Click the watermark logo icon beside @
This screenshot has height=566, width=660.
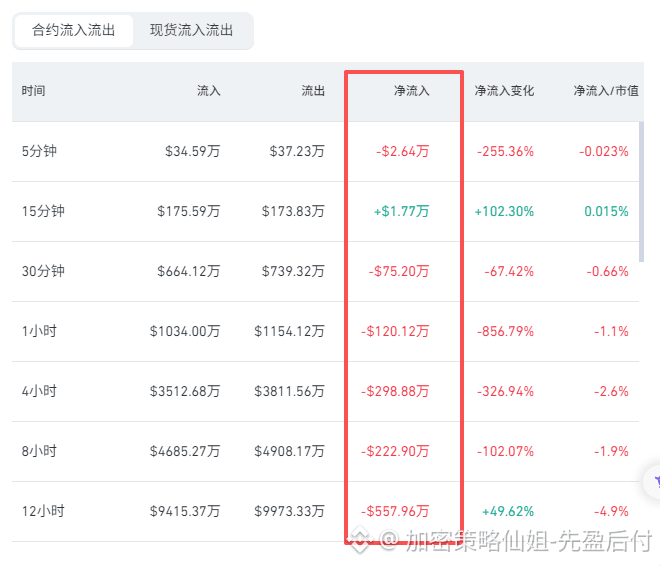[x=360, y=539]
